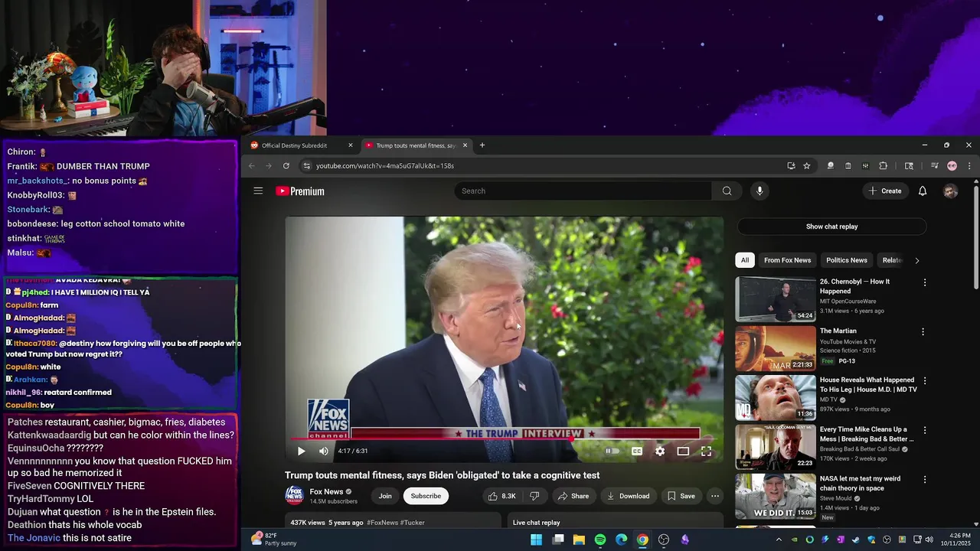Start voice search with microphone
The image size is (980, 551).
759,191
